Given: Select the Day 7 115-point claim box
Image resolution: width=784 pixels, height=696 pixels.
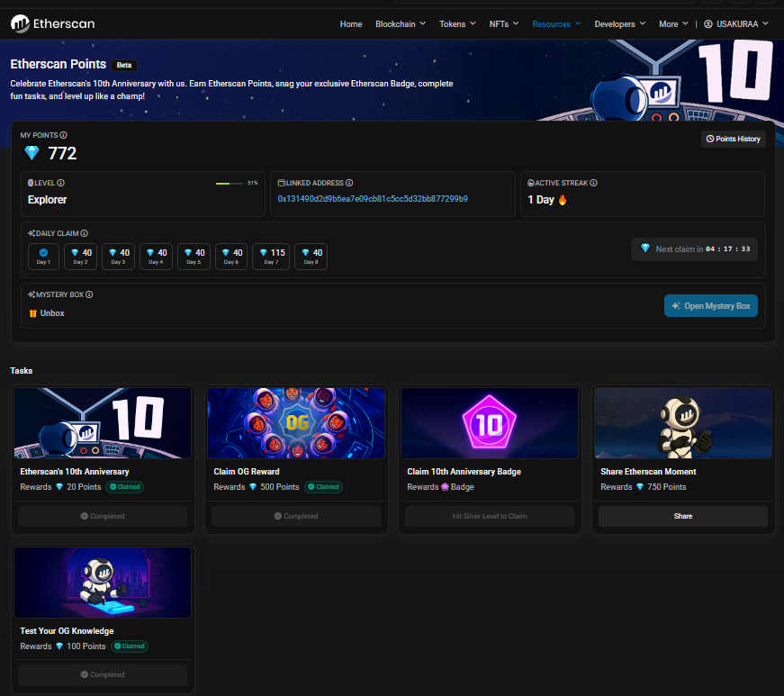Looking at the screenshot, I should pyautogui.click(x=271, y=257).
